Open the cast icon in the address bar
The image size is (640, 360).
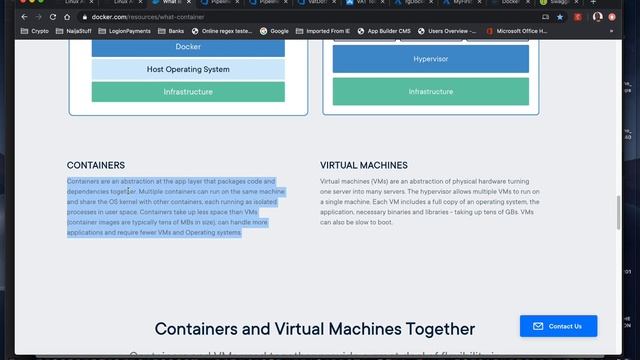tap(545, 17)
